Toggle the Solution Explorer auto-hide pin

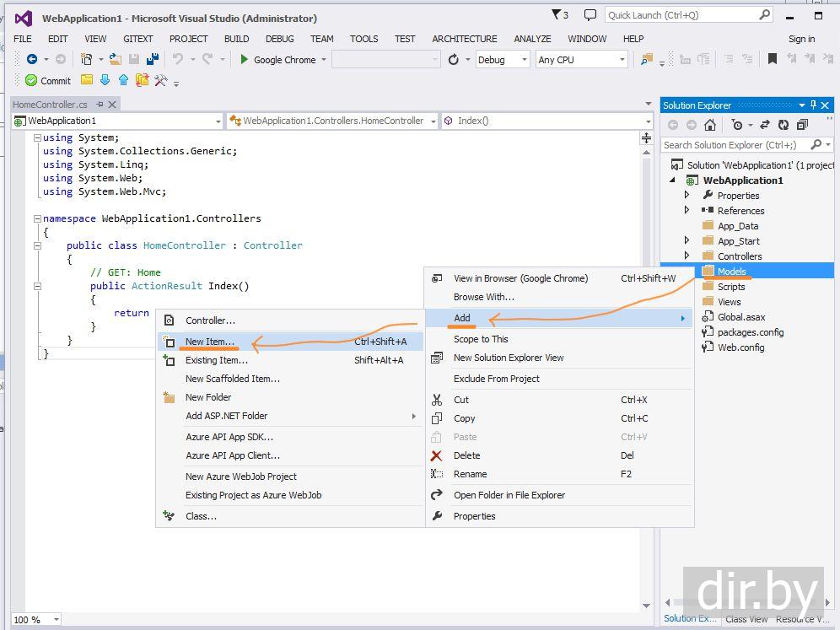pos(813,105)
